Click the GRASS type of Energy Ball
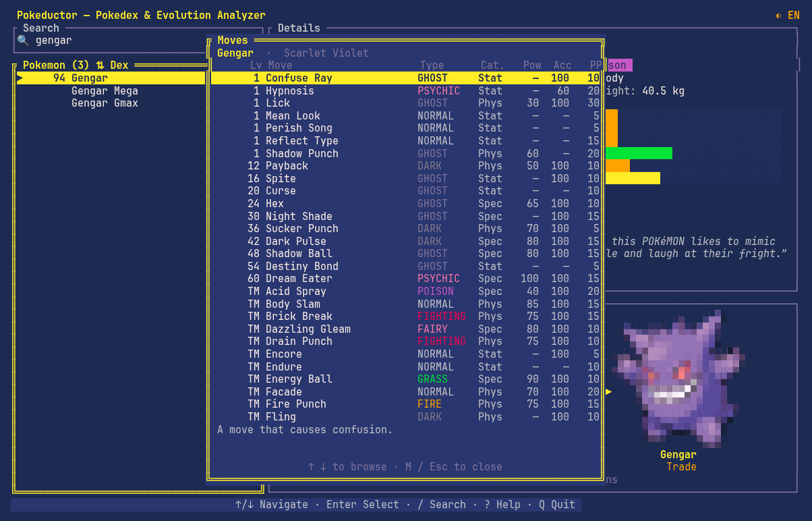The width and height of the screenshot is (812, 521). pyautogui.click(x=432, y=379)
